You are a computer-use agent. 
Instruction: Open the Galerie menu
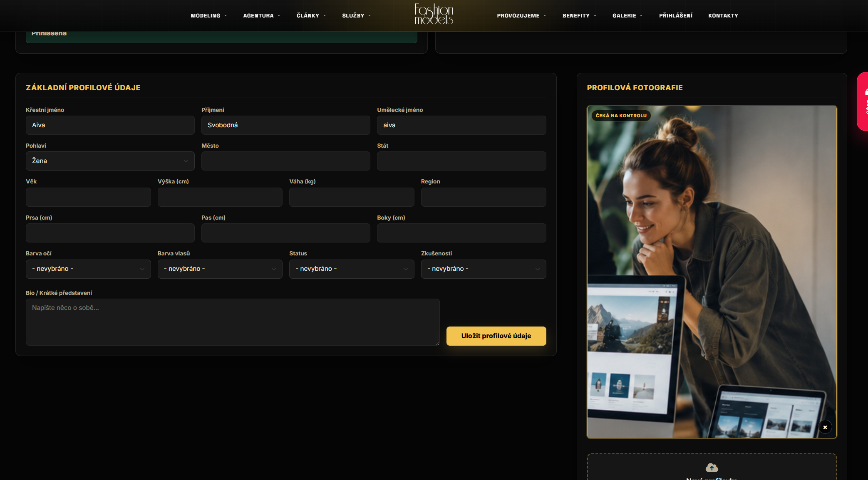(x=627, y=16)
